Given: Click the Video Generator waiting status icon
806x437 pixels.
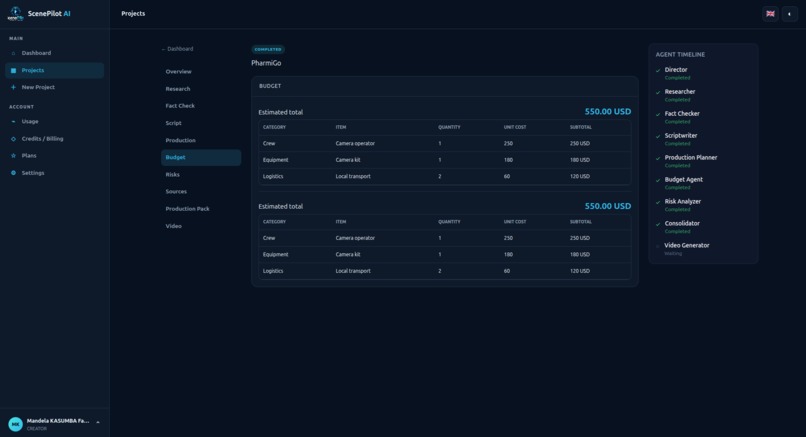Looking at the screenshot, I should tap(658, 246).
